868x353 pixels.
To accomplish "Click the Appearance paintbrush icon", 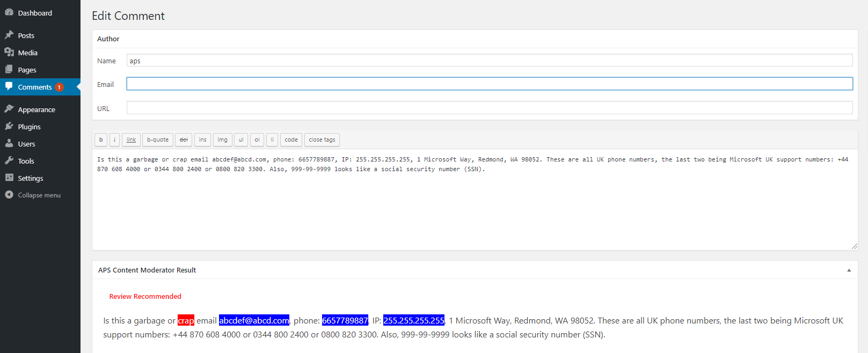I will coord(9,109).
